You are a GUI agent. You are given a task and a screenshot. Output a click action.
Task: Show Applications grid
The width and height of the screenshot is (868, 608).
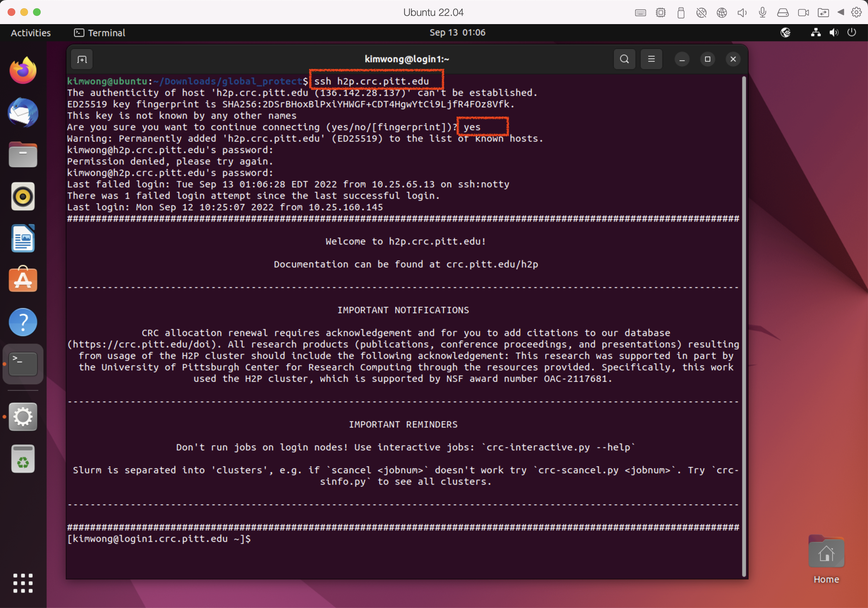[23, 583]
